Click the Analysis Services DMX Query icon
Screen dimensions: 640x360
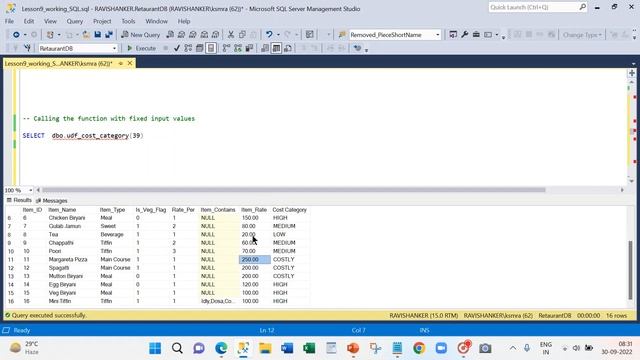(193, 35)
